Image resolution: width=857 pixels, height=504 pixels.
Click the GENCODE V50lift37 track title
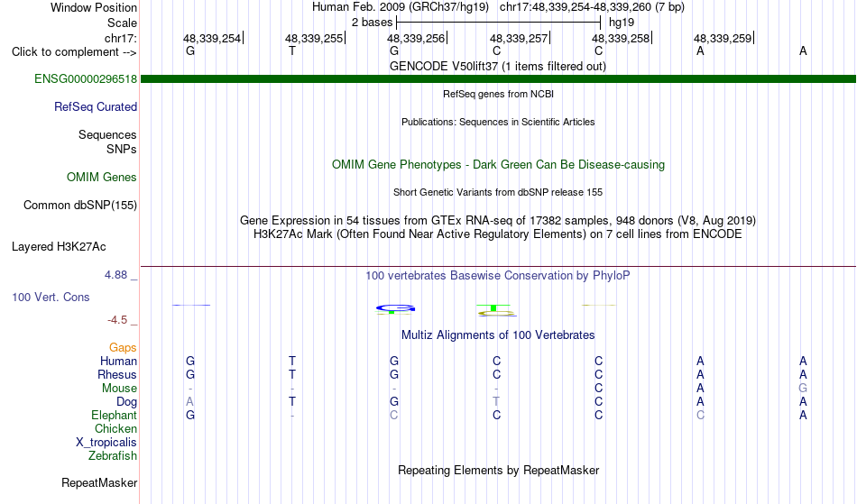(x=498, y=66)
